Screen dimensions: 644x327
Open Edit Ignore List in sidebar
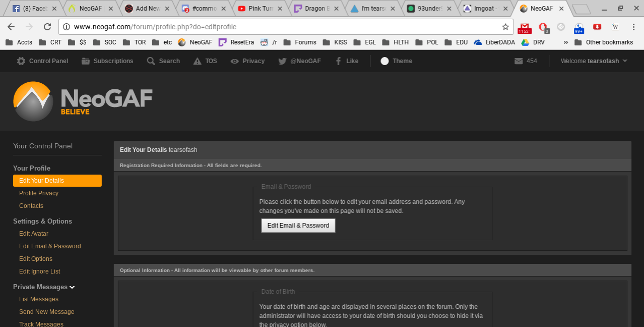[39, 271]
